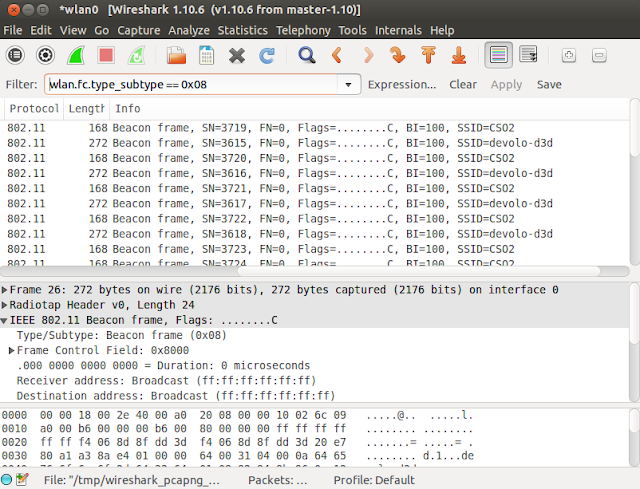Close the capture file X icon
Screen dimensions: 640x489
click(237, 56)
